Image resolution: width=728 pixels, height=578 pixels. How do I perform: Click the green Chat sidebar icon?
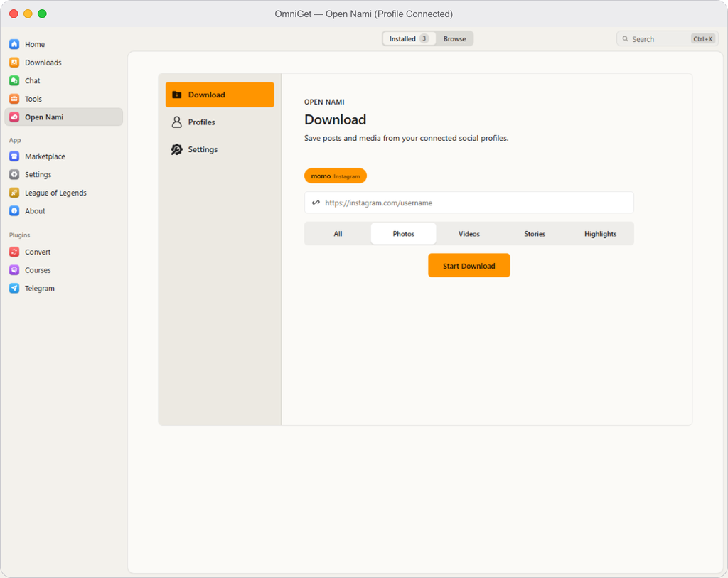(x=14, y=80)
